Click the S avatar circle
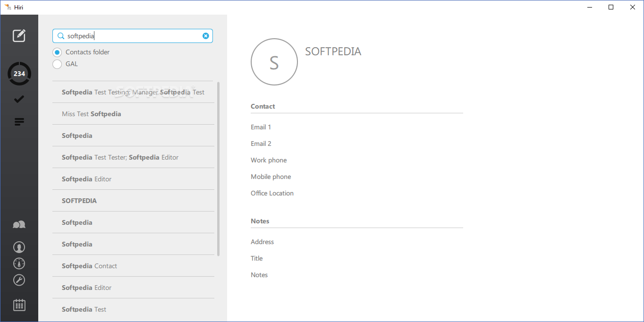 274,62
